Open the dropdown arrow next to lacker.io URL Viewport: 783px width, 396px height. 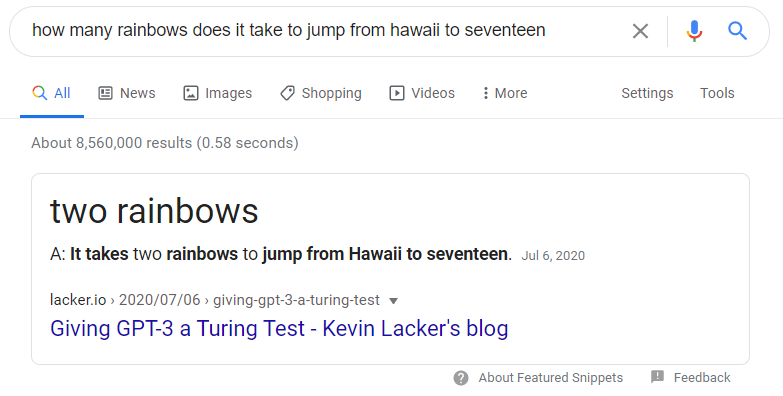pyautogui.click(x=393, y=301)
